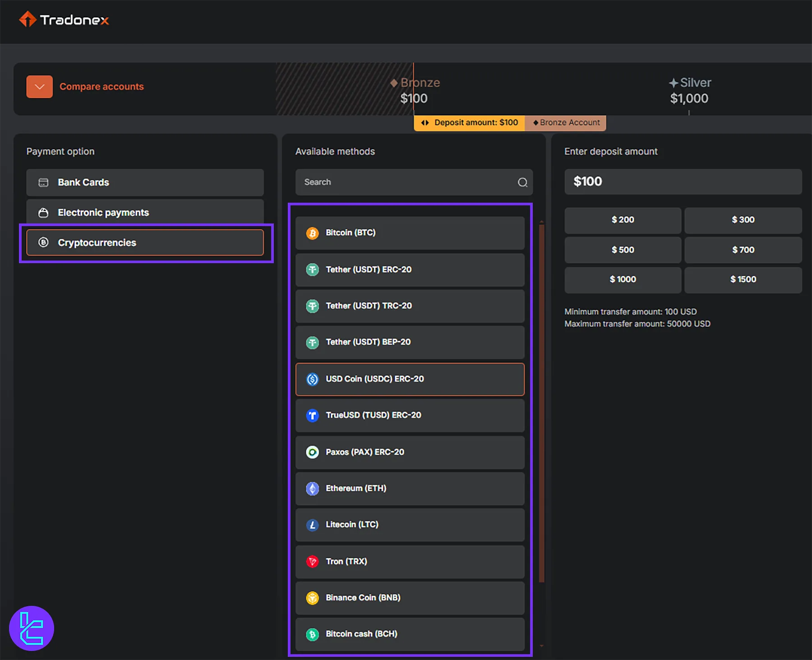This screenshot has width=812, height=660.
Task: Click the Tron (TRX) icon
Action: pos(313,562)
